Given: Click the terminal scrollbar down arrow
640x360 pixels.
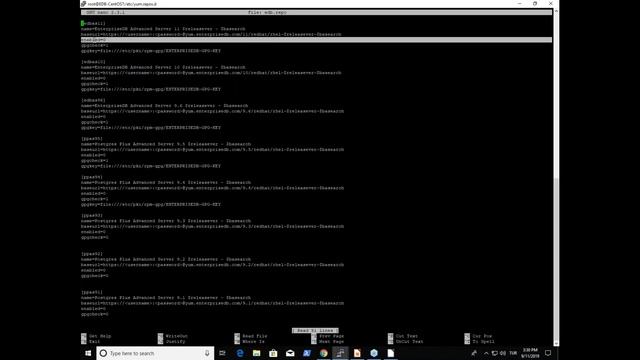Looking at the screenshot, I should [x=556, y=344].
